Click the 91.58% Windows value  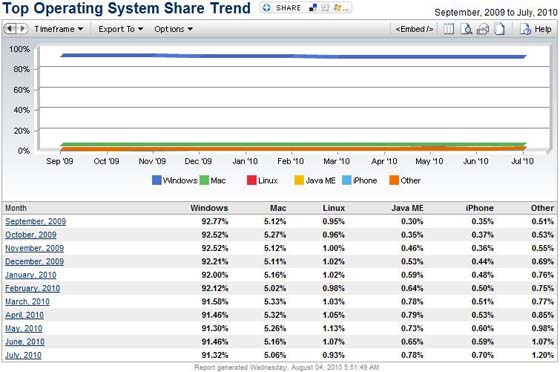(x=215, y=302)
